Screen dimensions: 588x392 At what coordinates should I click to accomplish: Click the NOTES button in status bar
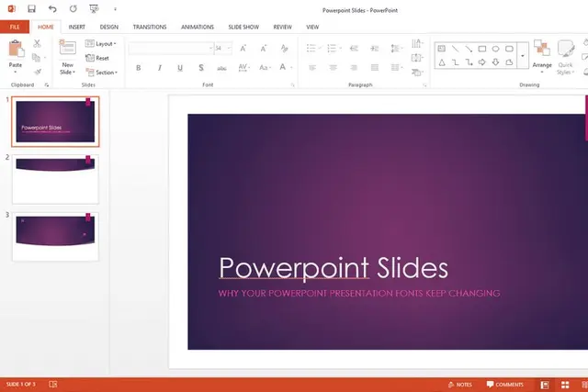click(459, 385)
